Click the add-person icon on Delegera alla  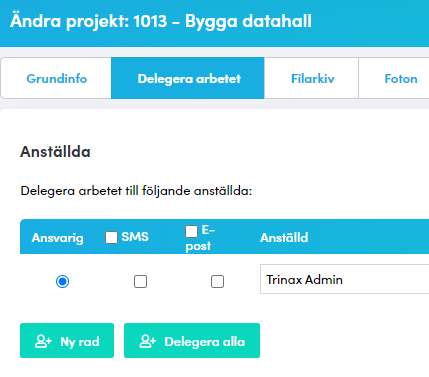click(147, 341)
